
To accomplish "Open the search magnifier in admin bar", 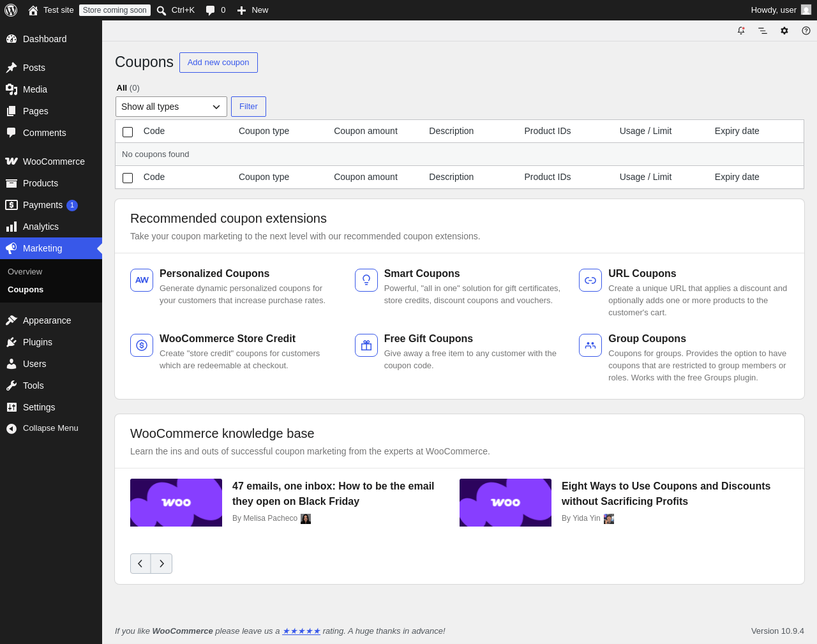I will (161, 10).
